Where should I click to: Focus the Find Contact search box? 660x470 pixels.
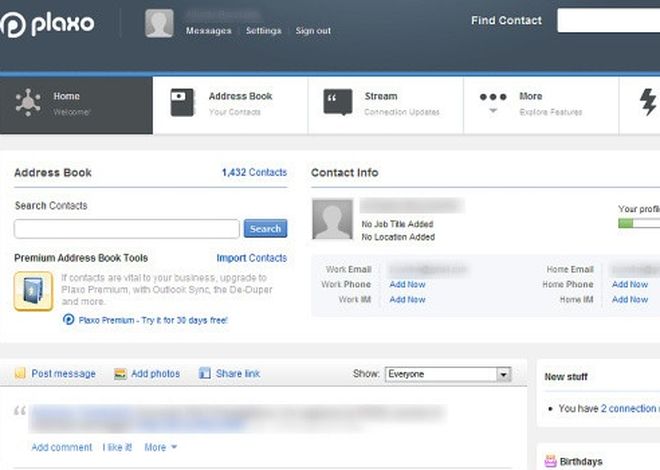coord(609,20)
